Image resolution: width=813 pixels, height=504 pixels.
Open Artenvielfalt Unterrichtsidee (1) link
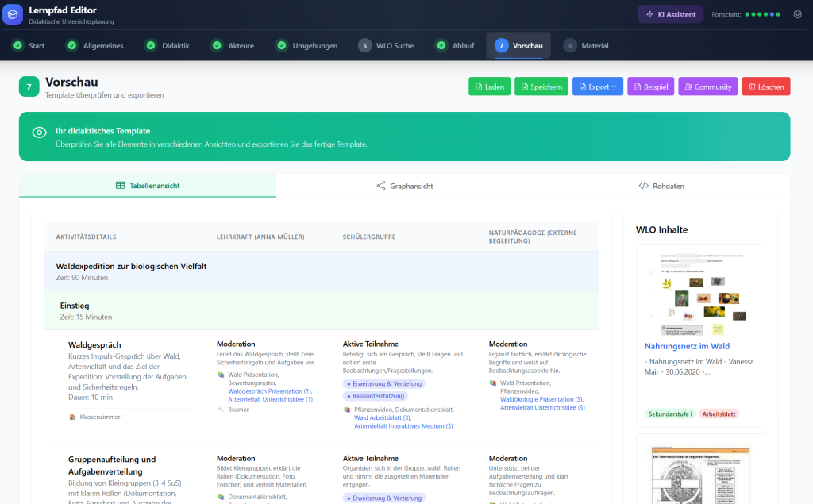point(270,399)
